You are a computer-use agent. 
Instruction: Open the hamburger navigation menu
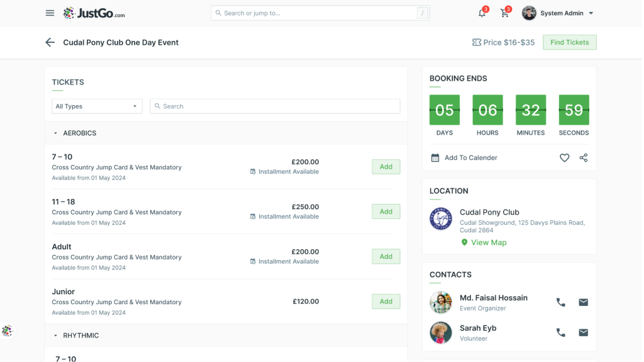(x=50, y=13)
